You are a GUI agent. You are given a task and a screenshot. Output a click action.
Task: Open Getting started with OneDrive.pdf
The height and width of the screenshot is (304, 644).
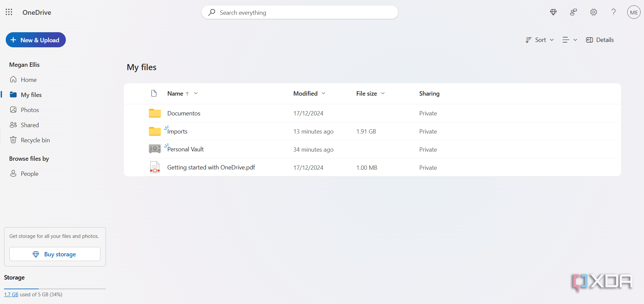click(211, 167)
